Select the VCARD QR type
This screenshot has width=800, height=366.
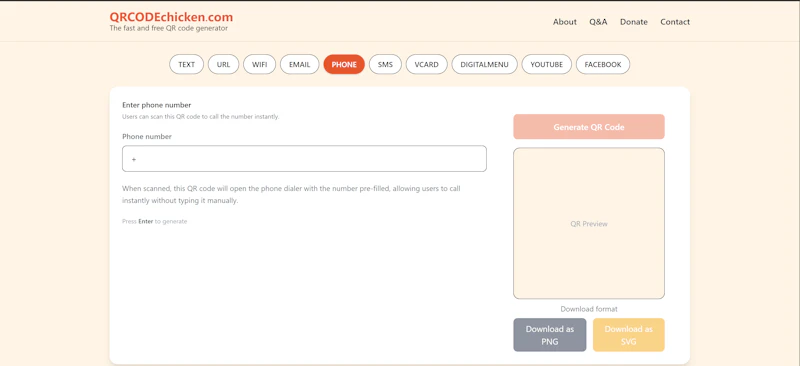point(427,64)
